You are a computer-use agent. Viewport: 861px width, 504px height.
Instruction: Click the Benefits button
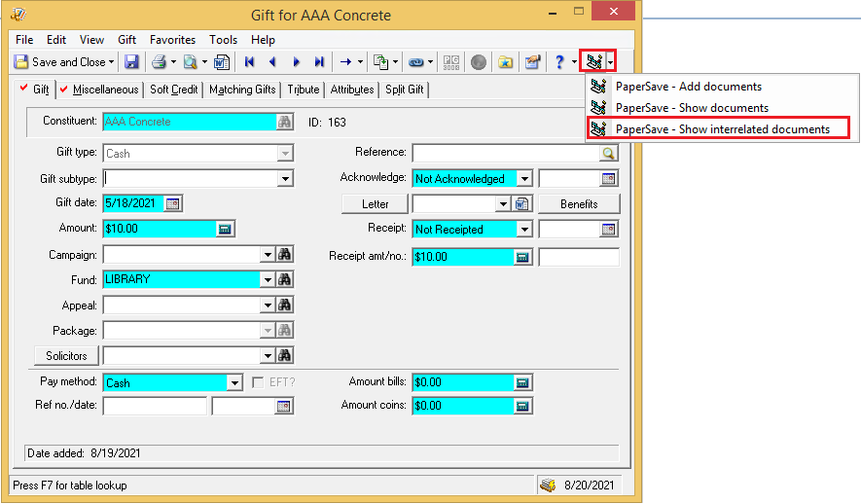pyautogui.click(x=579, y=204)
